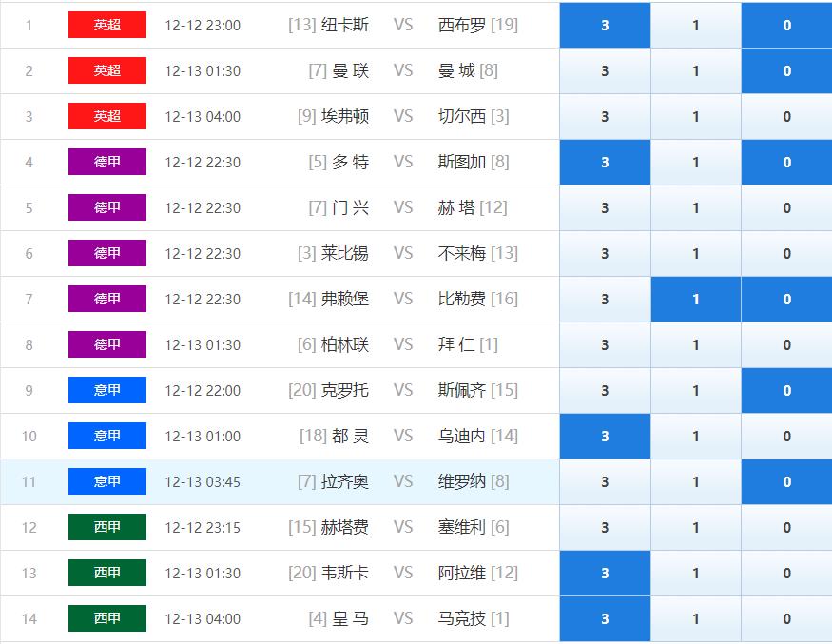
Task: Toggle 0 for 克罗托 vs 斯佩齐
Action: [787, 390]
